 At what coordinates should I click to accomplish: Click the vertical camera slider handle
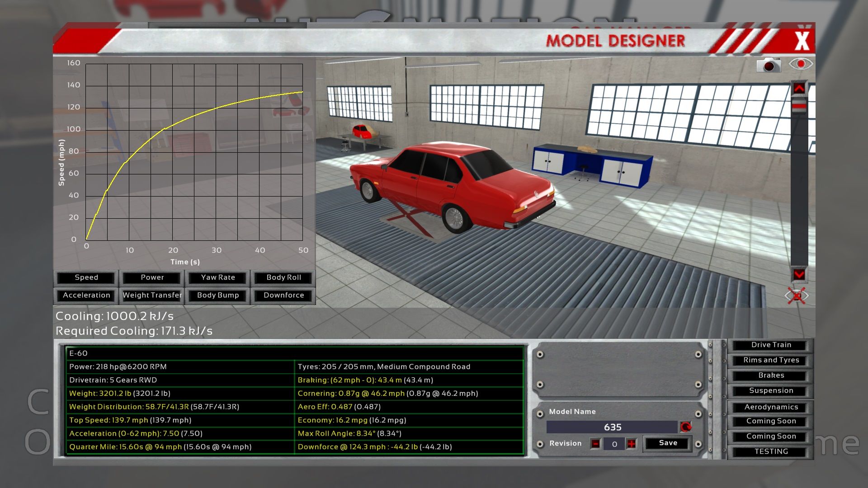tap(799, 107)
